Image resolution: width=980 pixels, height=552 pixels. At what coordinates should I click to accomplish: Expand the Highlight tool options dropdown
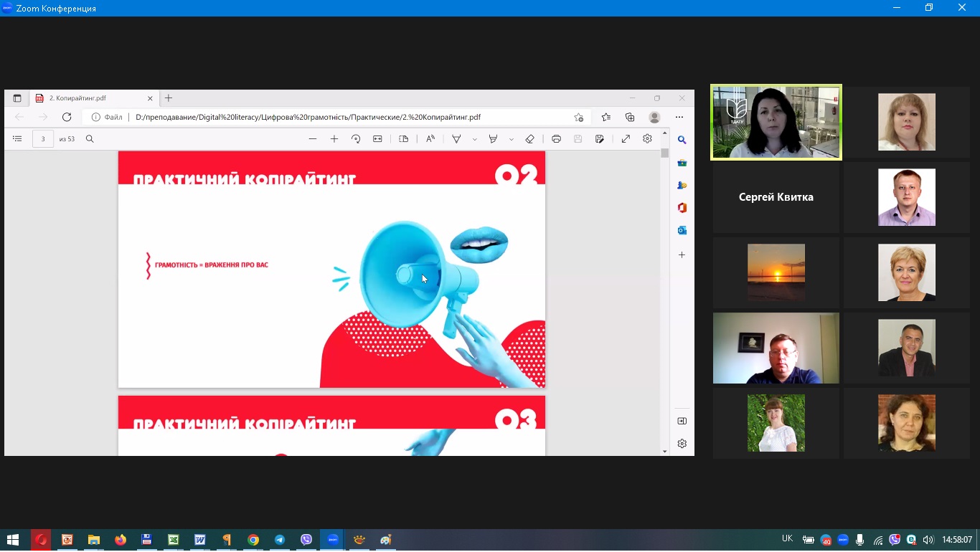point(512,139)
